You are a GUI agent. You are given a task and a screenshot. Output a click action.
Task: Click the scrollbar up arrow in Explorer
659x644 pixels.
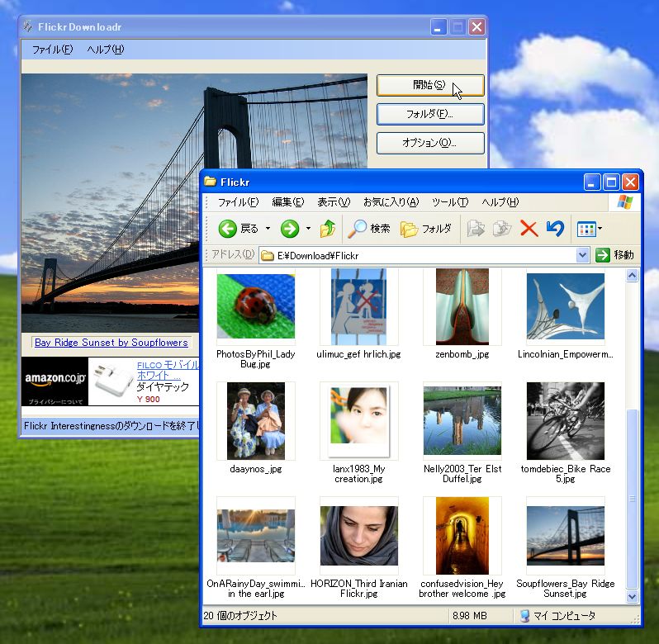click(632, 276)
